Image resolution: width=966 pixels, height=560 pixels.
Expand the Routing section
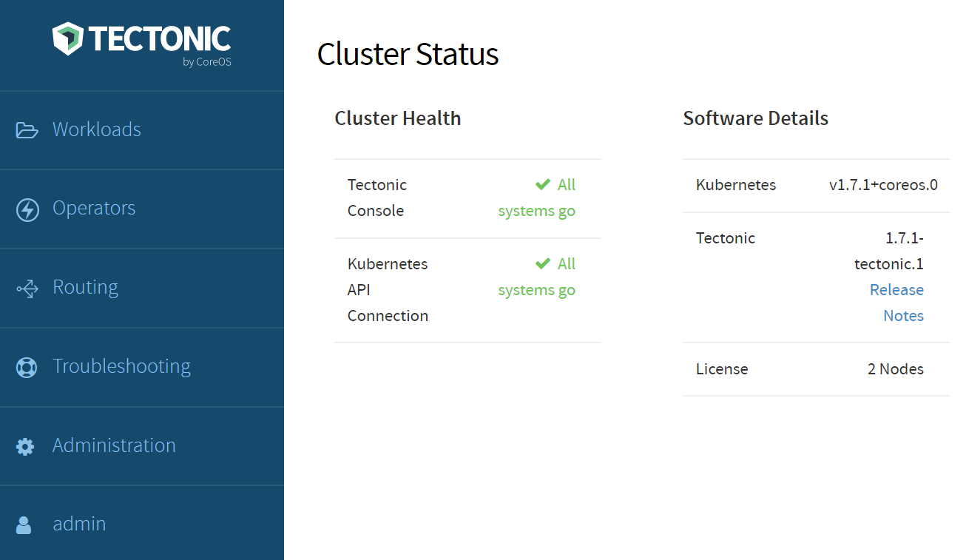coord(142,289)
